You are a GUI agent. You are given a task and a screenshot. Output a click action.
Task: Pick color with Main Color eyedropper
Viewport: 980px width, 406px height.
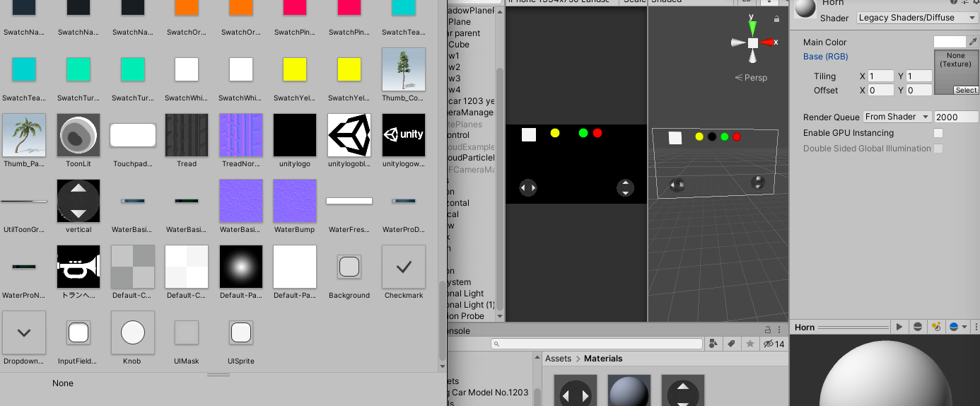tap(973, 42)
